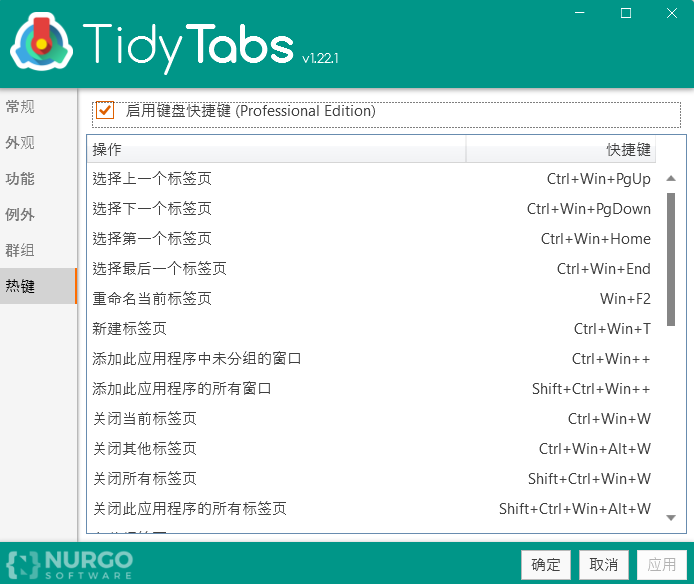The height and width of the screenshot is (584, 694).
Task: Select the 选择下一个标签页 row
Action: pos(371,209)
